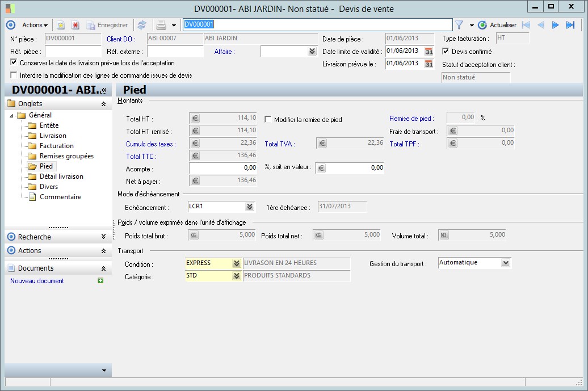588x391 pixels.
Task: Enable Modifier la remise de pied
Action: tap(268, 120)
